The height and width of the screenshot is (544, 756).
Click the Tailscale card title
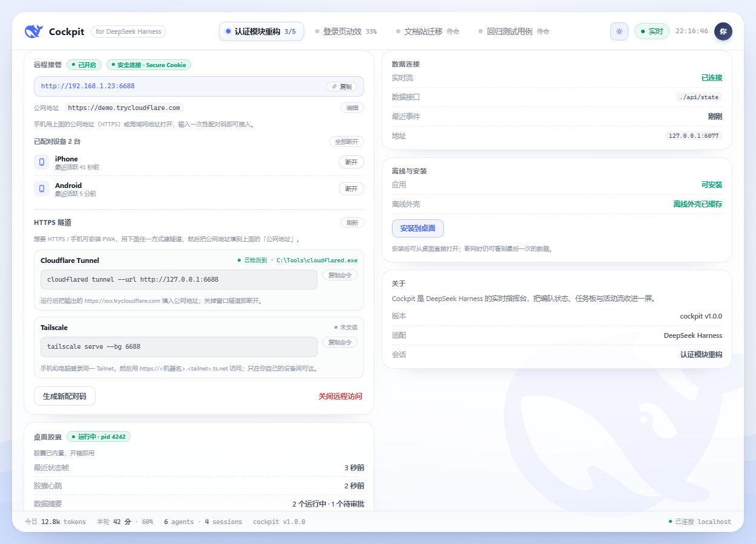(54, 328)
